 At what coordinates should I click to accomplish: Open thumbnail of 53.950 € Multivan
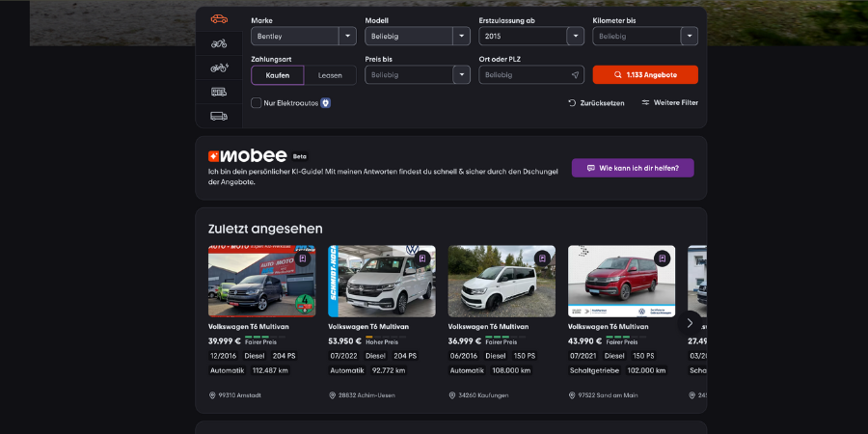(x=382, y=282)
